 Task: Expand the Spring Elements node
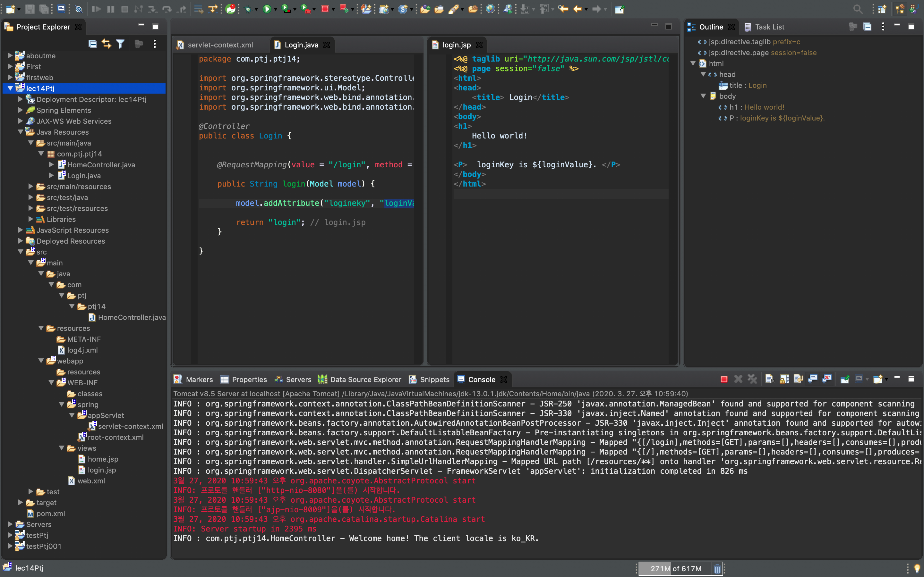pyautogui.click(x=21, y=110)
